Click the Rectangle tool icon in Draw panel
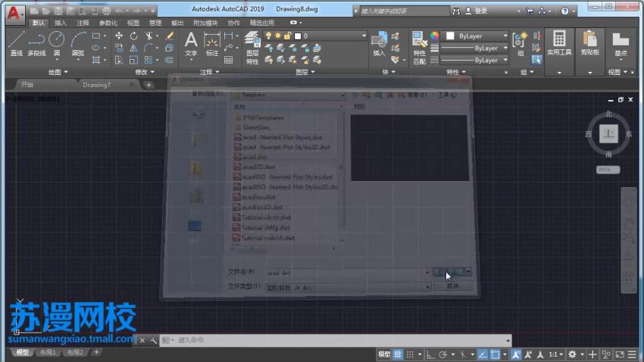This screenshot has width=644, height=362. pos(96,36)
